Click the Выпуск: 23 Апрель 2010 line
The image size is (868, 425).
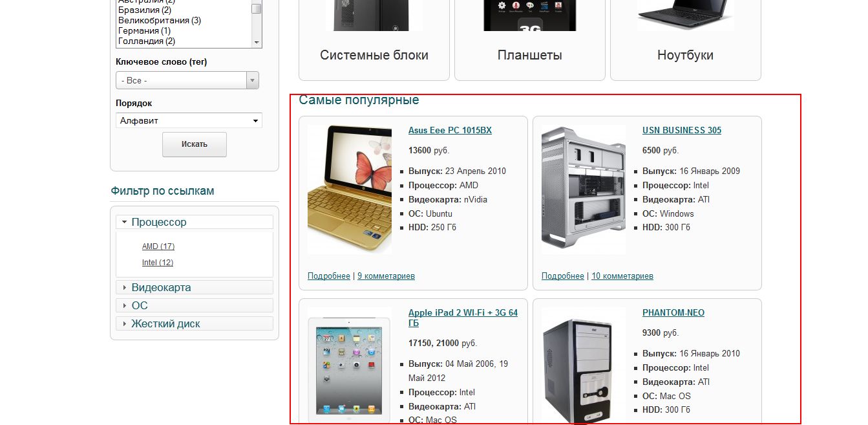tap(457, 171)
